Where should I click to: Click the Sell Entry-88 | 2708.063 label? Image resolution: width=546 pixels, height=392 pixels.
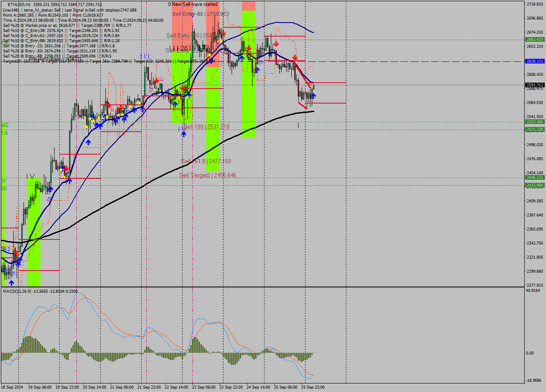coord(199,13)
